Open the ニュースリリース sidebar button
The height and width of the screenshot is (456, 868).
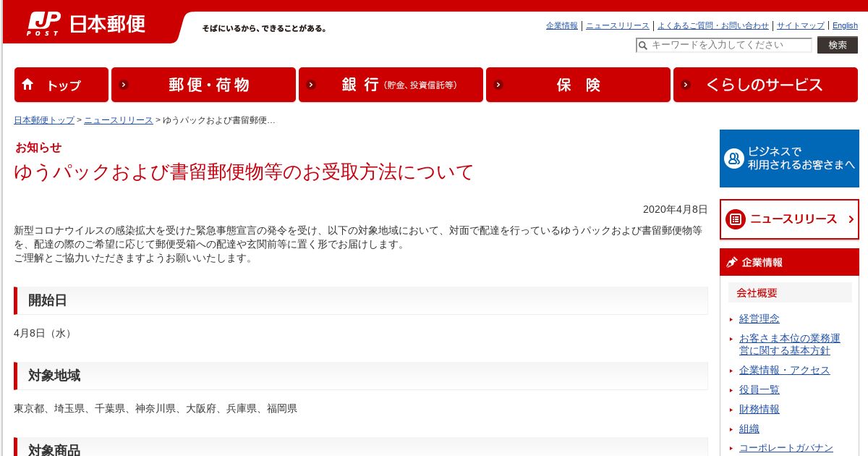pyautogui.click(x=789, y=219)
